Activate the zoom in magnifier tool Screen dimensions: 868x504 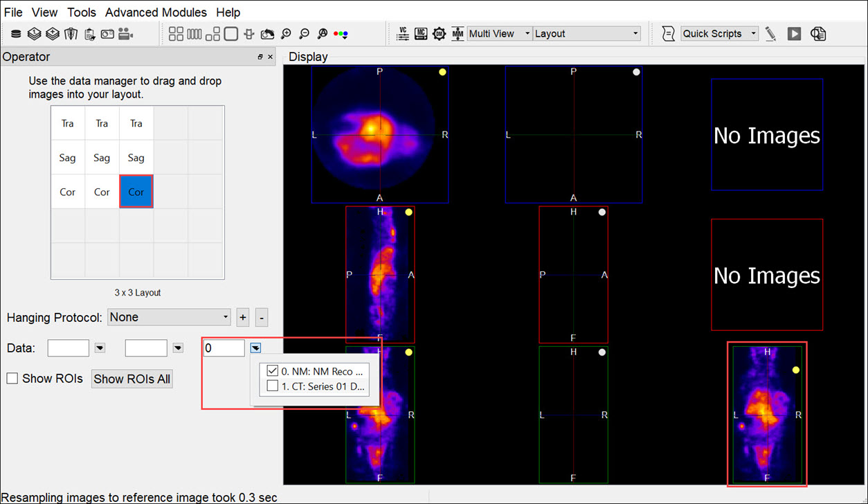[x=286, y=33]
